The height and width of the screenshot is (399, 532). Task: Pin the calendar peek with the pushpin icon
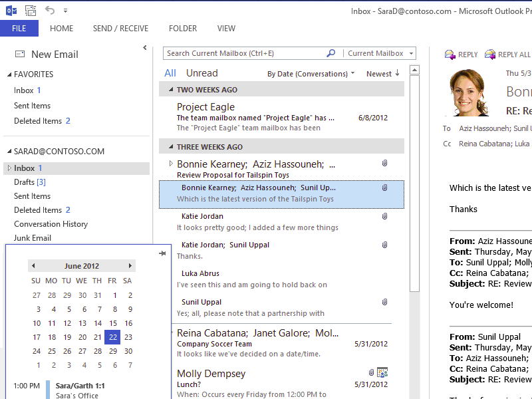(162, 253)
